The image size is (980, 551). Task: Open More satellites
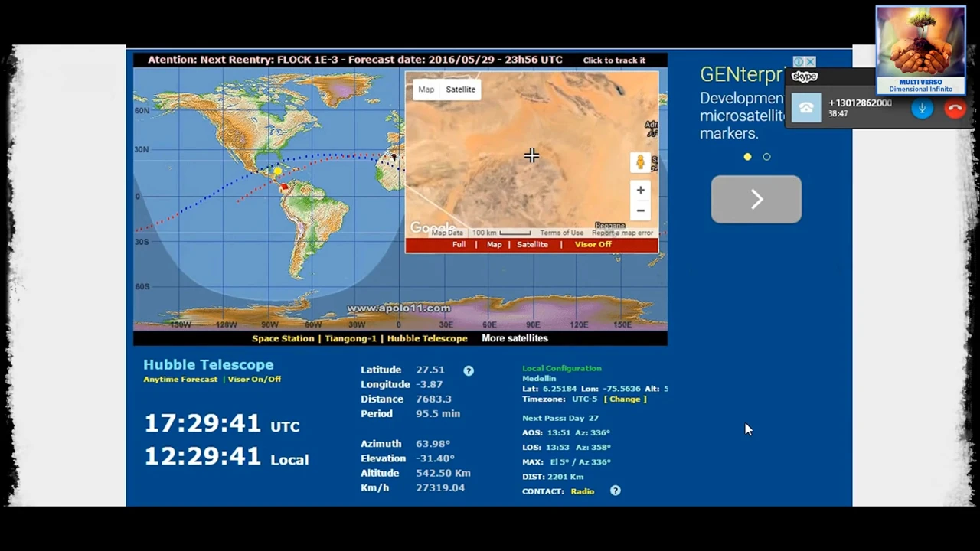pos(514,338)
